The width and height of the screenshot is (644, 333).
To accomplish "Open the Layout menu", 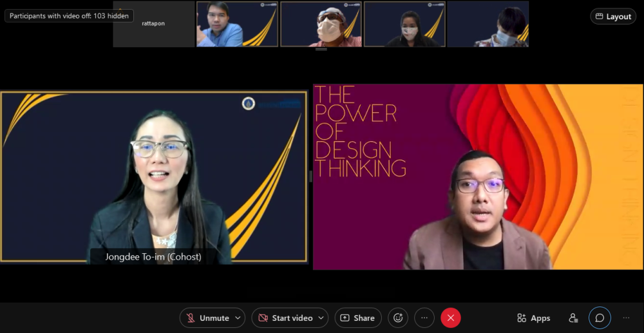I will pos(613,16).
